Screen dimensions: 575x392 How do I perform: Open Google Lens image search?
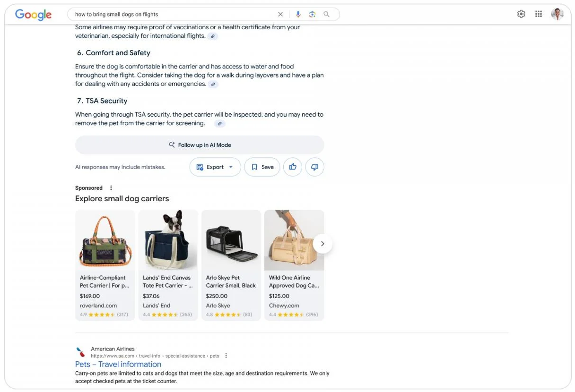[312, 15]
